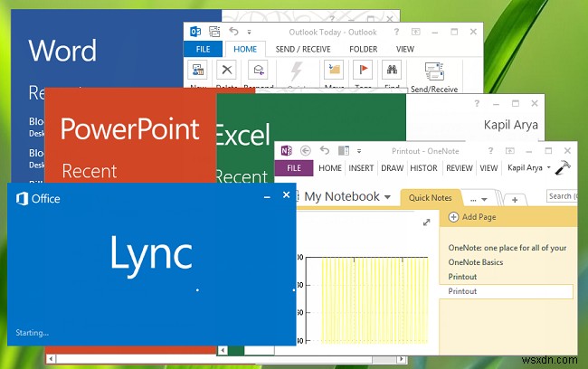Open Outlook Help question mark
The image size is (588, 369).
tap(396, 32)
